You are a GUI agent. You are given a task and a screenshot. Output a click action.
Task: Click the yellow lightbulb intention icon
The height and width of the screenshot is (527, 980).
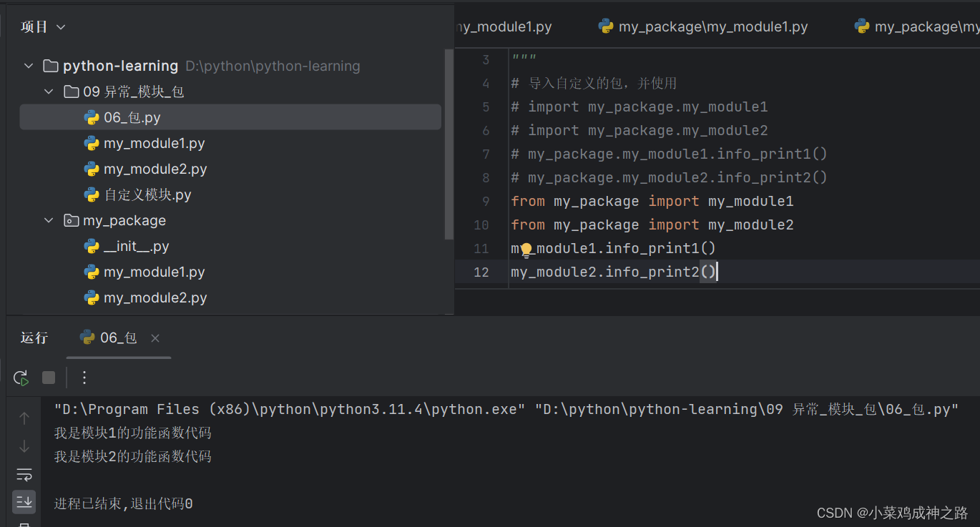[x=526, y=248]
